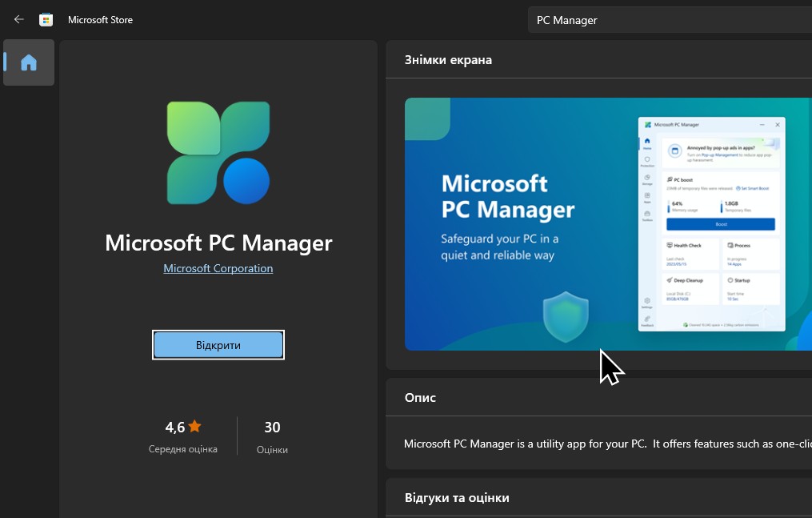Click the Microsoft PC Manager app logo
The height and width of the screenshot is (518, 812).
pos(218,153)
